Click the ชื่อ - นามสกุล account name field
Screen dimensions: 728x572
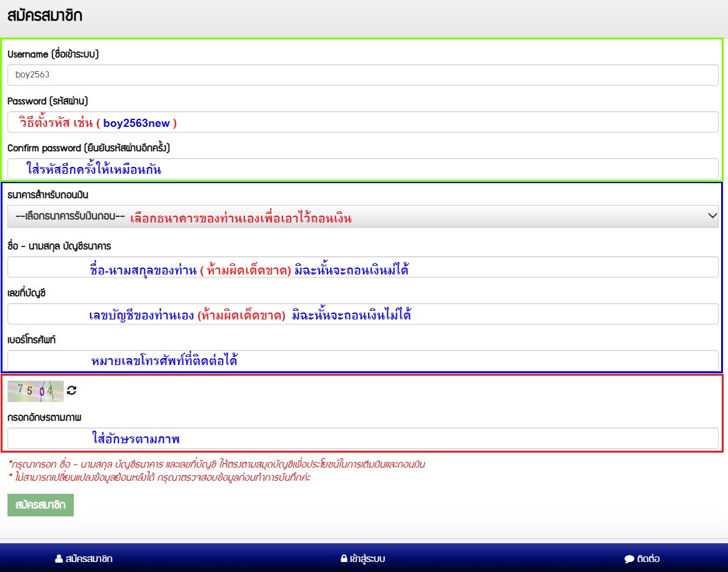coord(364,268)
